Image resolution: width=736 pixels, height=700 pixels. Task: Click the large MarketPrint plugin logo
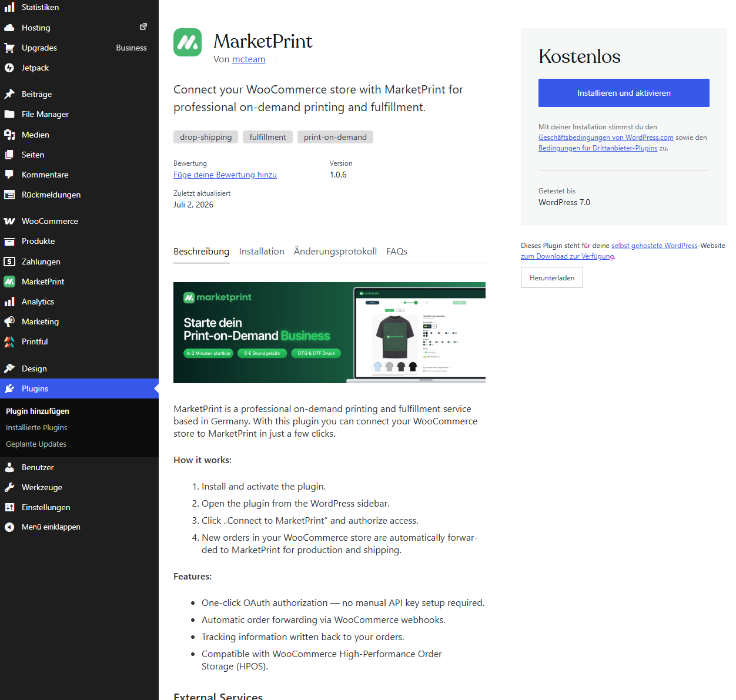point(188,42)
